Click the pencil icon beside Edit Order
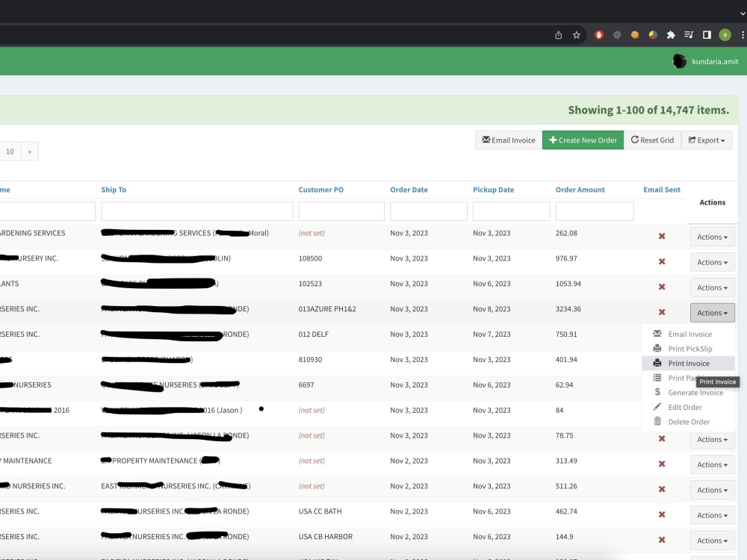 (657, 407)
